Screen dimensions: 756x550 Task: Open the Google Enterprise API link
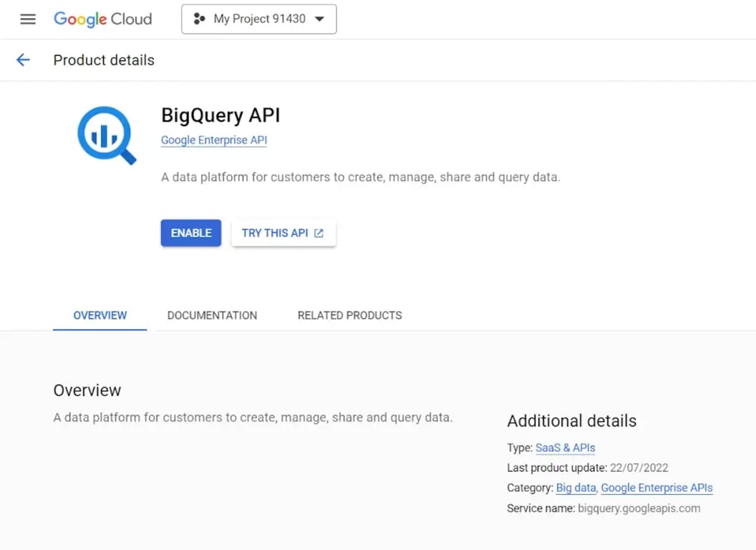pos(214,140)
